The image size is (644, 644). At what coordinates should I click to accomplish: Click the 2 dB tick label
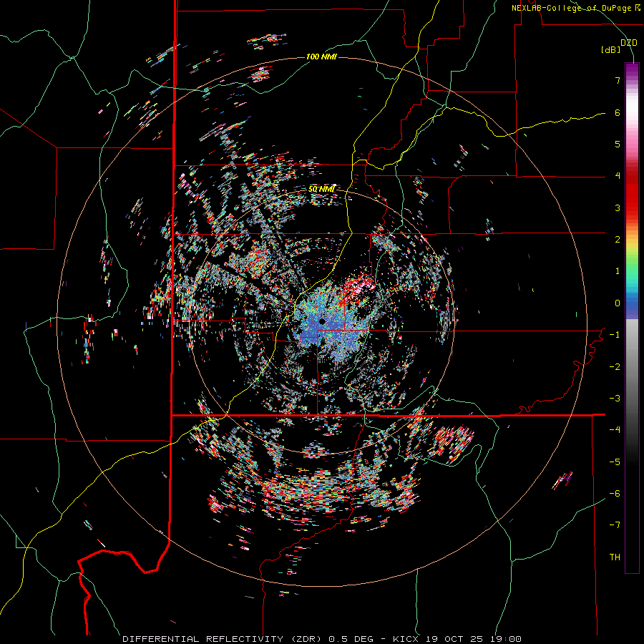coord(618,240)
